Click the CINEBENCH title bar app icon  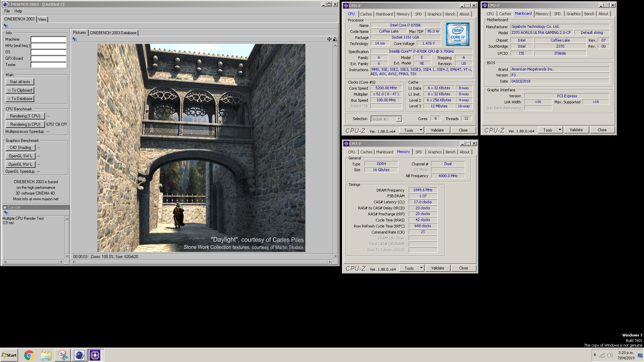5,4
